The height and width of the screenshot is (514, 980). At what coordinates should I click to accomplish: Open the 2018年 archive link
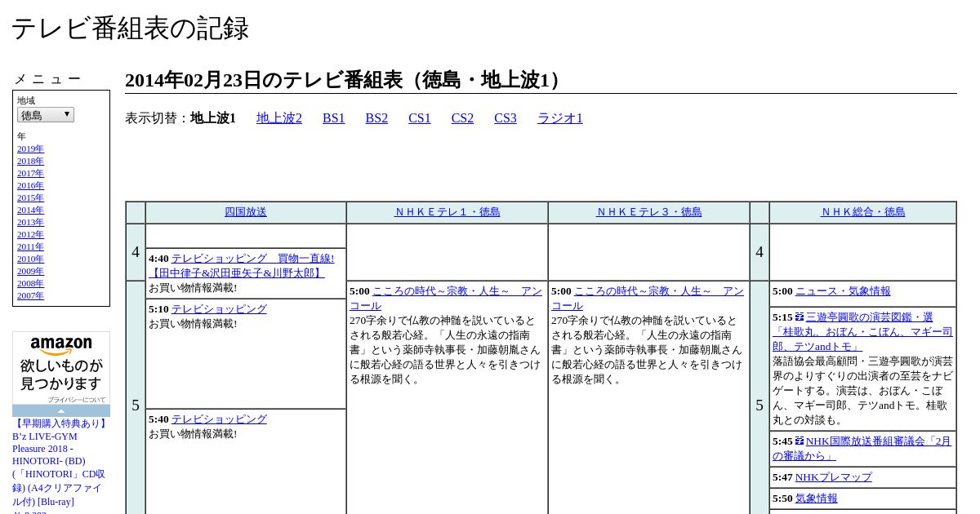point(30,161)
